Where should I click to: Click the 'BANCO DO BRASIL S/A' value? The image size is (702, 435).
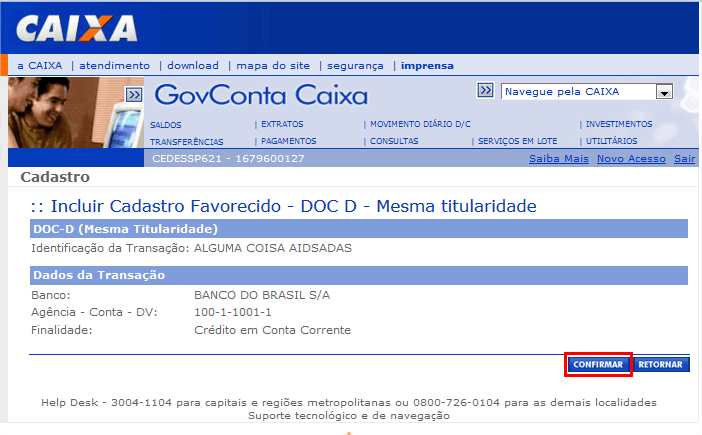(262, 295)
